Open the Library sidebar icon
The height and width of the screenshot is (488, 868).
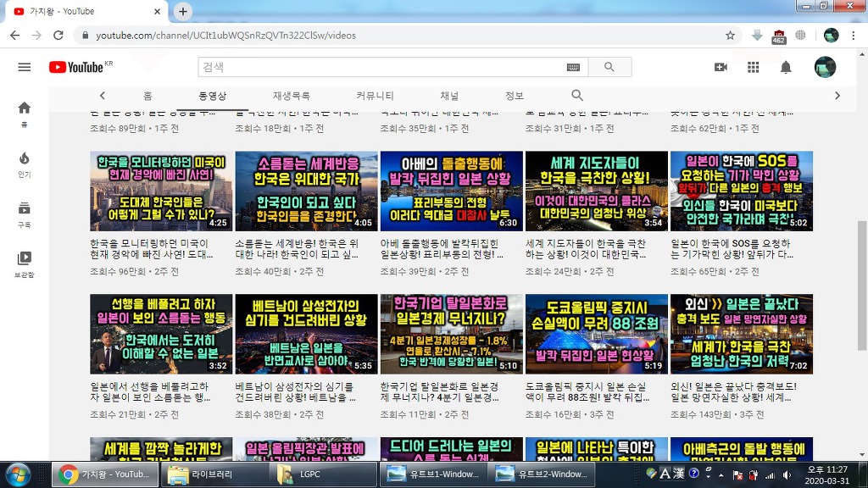coord(24,263)
